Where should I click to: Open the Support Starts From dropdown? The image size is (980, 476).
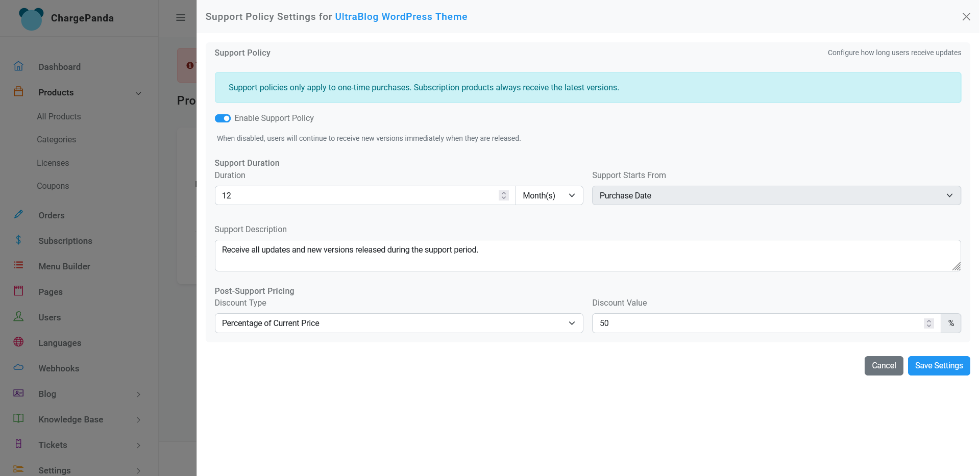(x=776, y=195)
